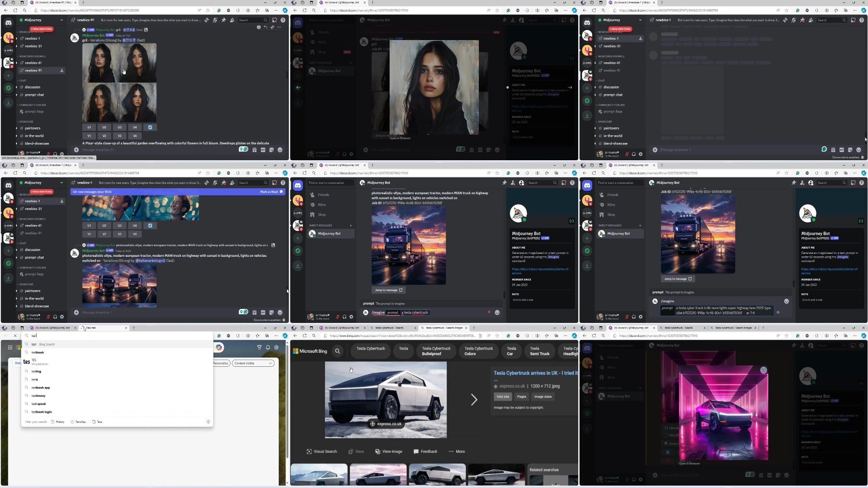Viewport: 868px width, 488px height.
Task: Click the re-roll icon beside U4 in newbies-91 window
Action: [x=150, y=127]
